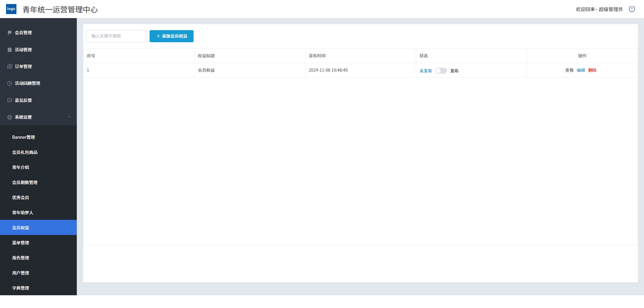The width and height of the screenshot is (644, 308).
Task: Open the 订单管理 menu
Action: pos(38,66)
